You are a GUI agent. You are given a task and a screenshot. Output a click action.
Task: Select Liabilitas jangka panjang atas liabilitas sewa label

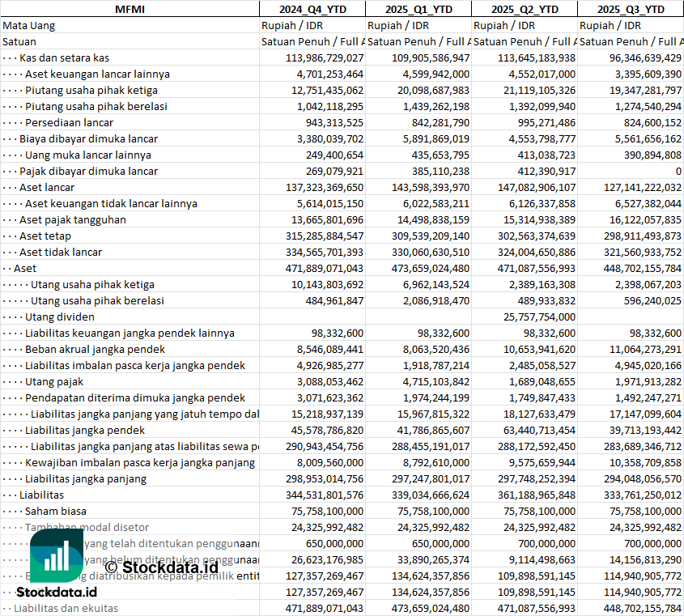144,446
